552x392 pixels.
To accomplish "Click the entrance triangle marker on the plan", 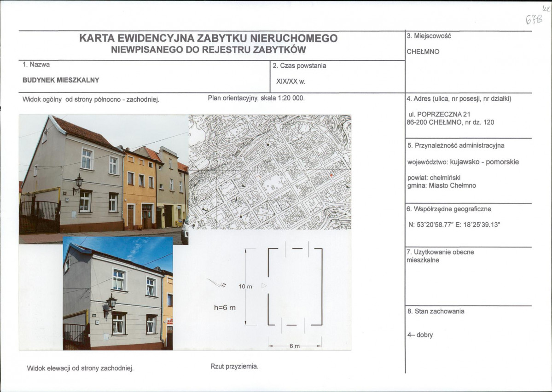I will point(264,286).
